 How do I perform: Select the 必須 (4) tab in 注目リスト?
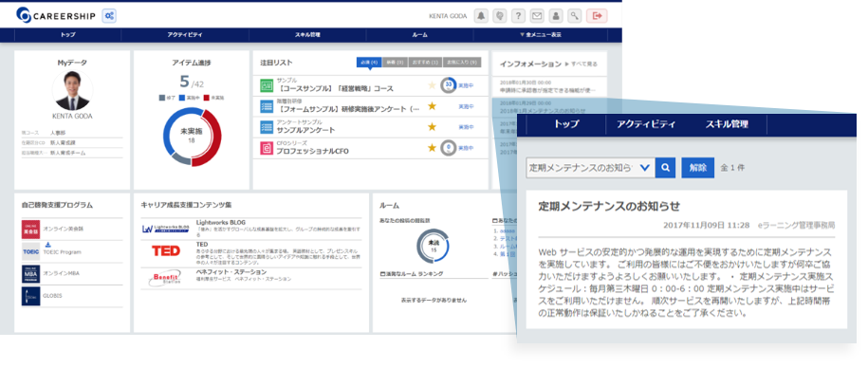click(x=369, y=63)
